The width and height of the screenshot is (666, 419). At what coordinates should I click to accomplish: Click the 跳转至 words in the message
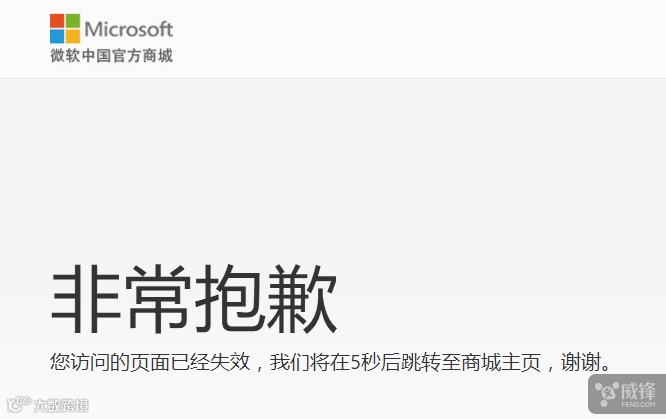click(430, 362)
